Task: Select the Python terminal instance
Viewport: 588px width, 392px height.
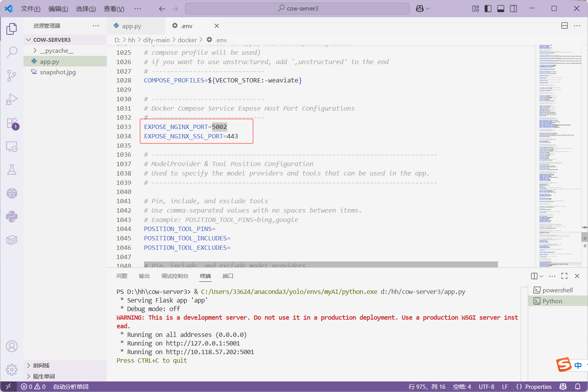Action: click(558, 301)
